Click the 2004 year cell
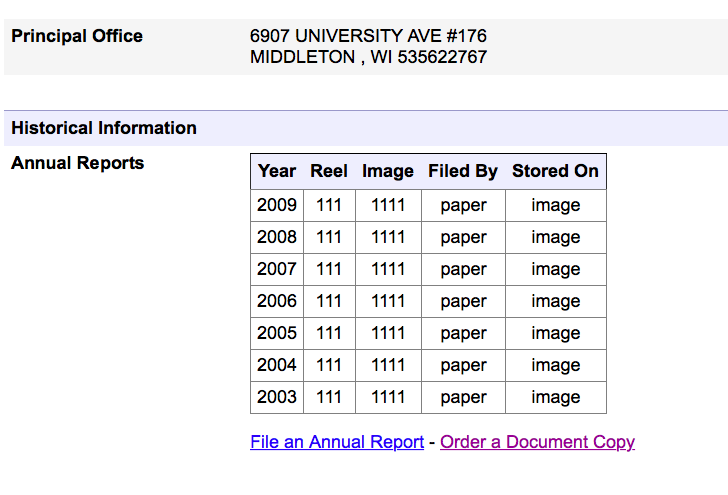 pyautogui.click(x=277, y=365)
